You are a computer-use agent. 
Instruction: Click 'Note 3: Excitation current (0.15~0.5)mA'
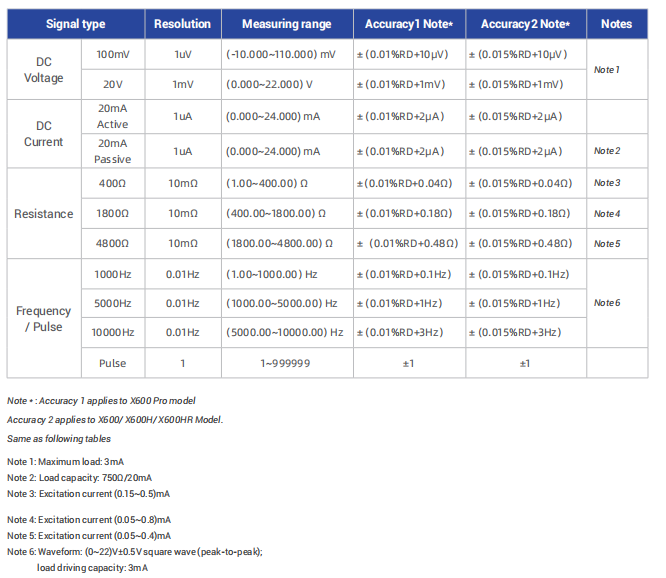pos(88,494)
